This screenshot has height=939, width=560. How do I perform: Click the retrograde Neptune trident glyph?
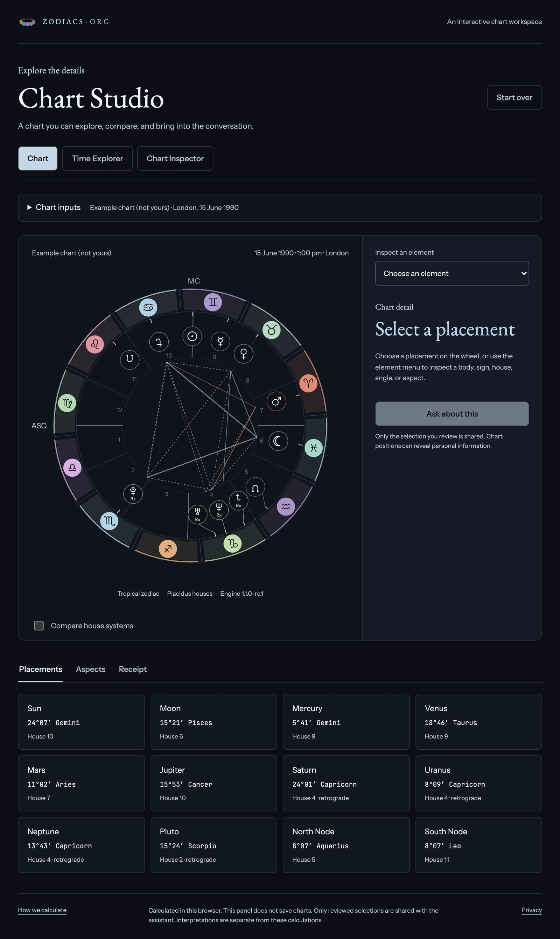[219, 510]
